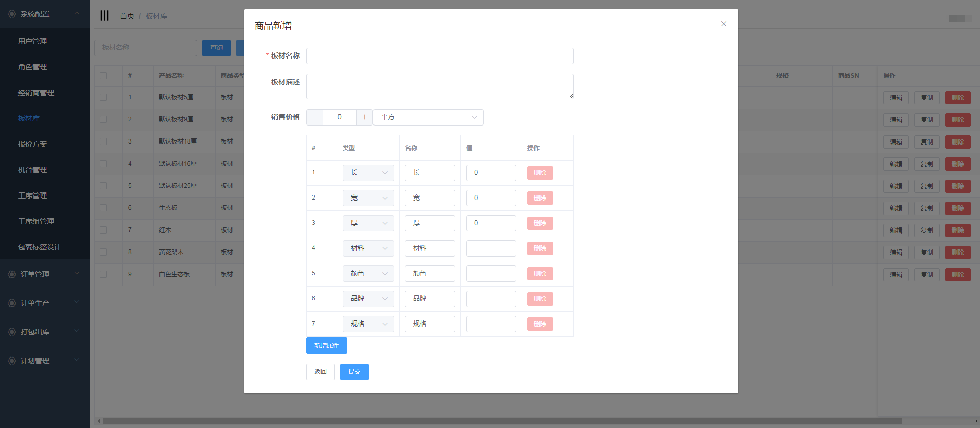Screen dimensions: 980x428
Task: Click the 系统配置 gear icon
Action: pos(12,14)
